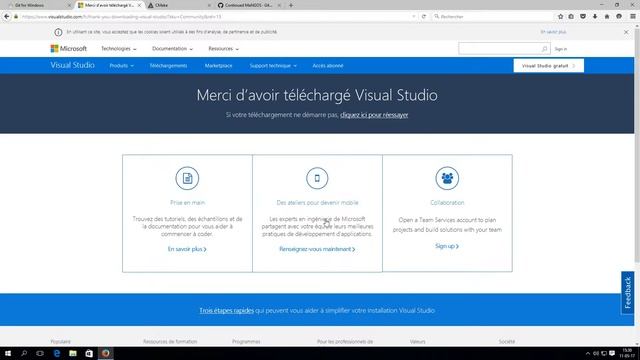This screenshot has height=360, width=640.
Task: Click the Sign in link
Action: coord(561,49)
